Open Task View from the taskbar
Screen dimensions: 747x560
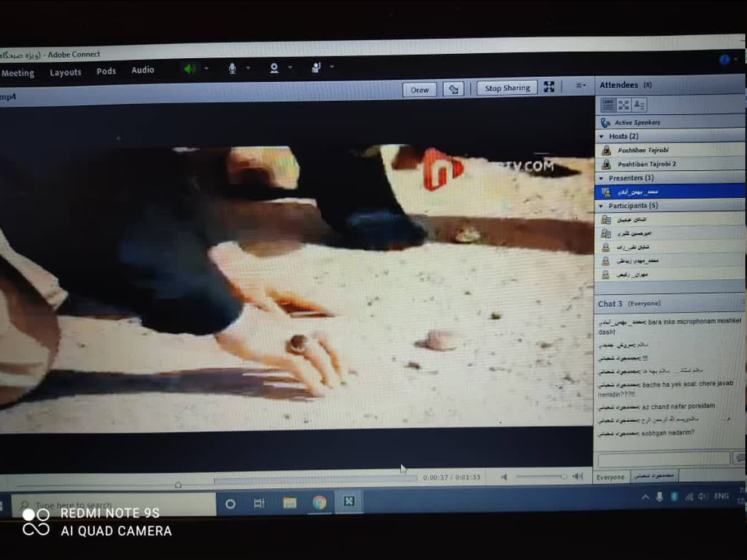point(259,503)
